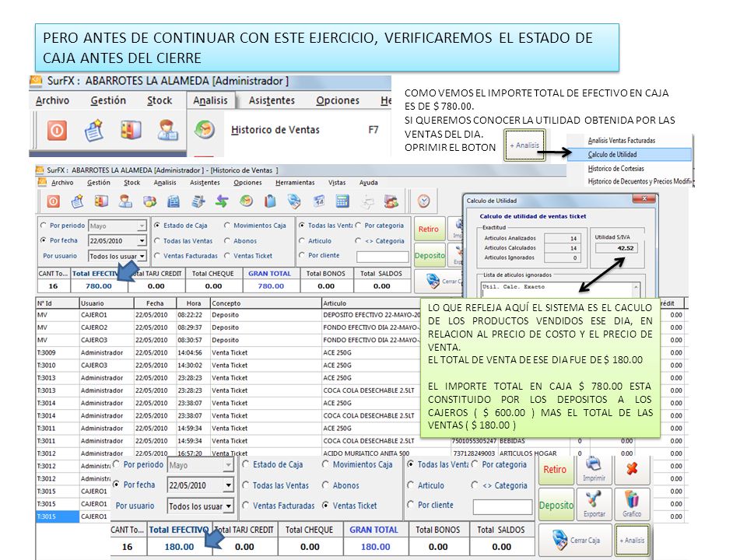The width and height of the screenshot is (747, 560).
Task: Choose Estado de Caja radio in the 180.00 panel
Action: pos(245,464)
